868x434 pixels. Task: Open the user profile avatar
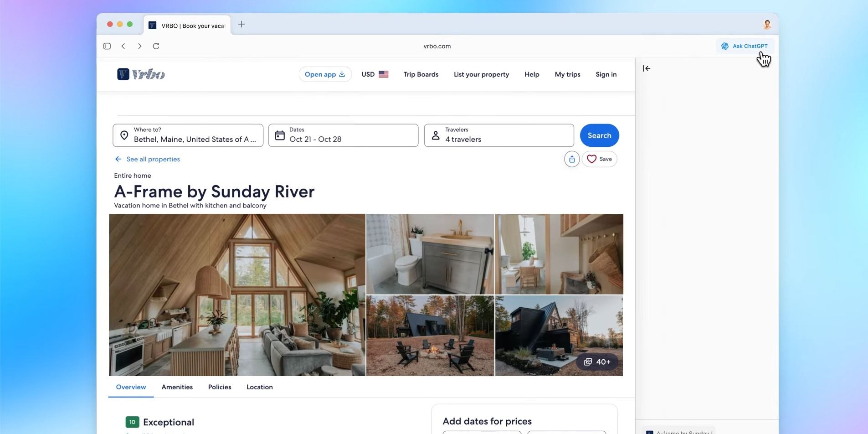(x=767, y=25)
